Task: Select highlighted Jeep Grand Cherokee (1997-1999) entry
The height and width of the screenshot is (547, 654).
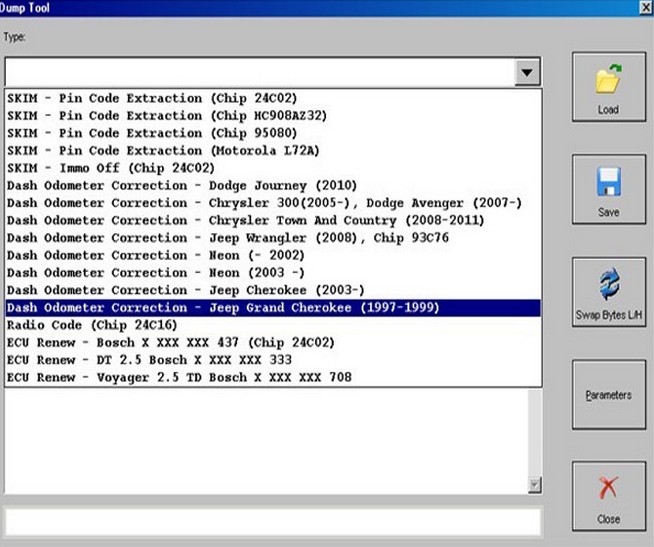Action: pos(273,308)
